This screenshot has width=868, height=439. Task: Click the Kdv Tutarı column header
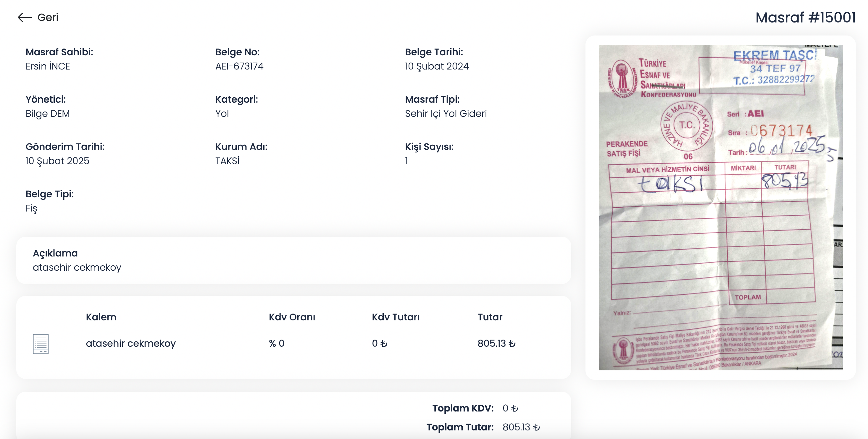pyautogui.click(x=396, y=317)
